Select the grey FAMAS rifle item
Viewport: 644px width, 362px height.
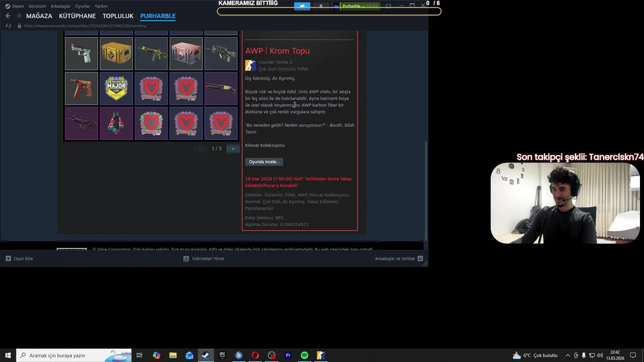221,53
